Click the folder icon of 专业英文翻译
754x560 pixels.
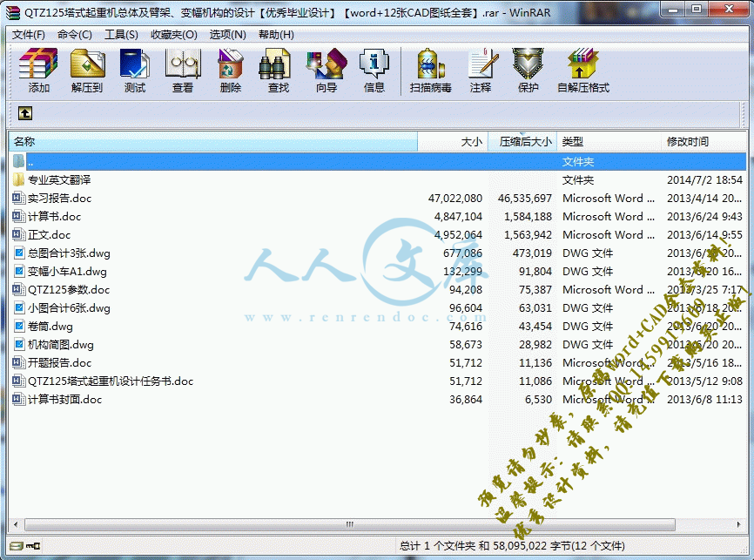pos(18,180)
